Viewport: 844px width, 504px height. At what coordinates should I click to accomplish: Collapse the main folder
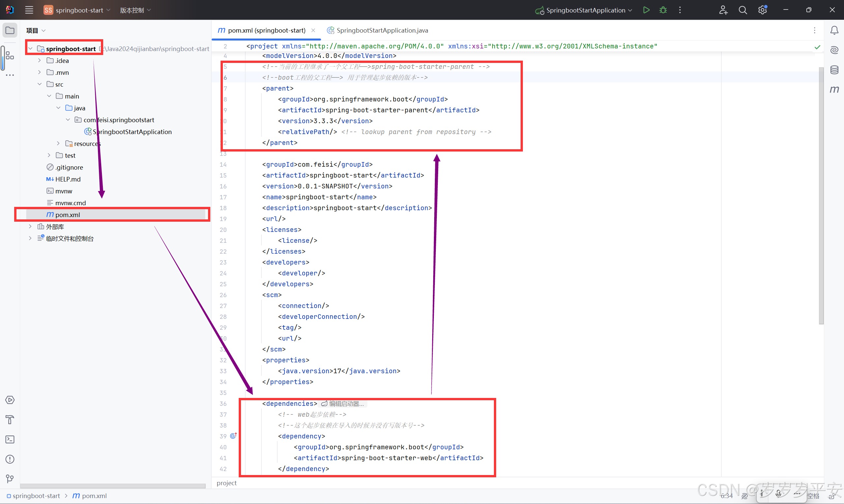point(49,96)
